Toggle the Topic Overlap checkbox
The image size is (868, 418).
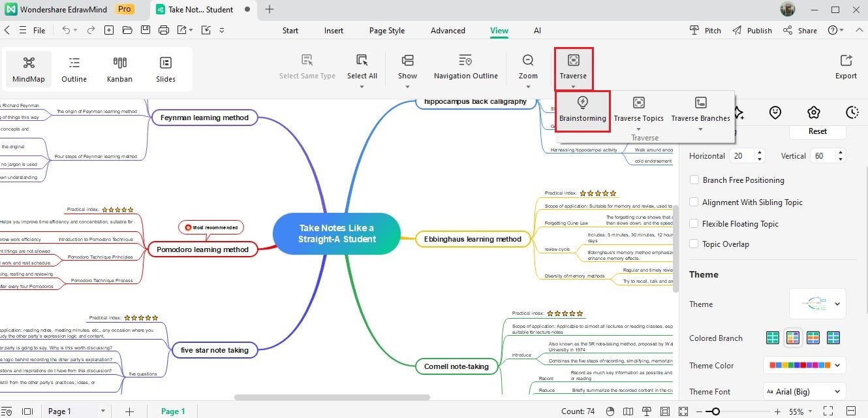(694, 244)
